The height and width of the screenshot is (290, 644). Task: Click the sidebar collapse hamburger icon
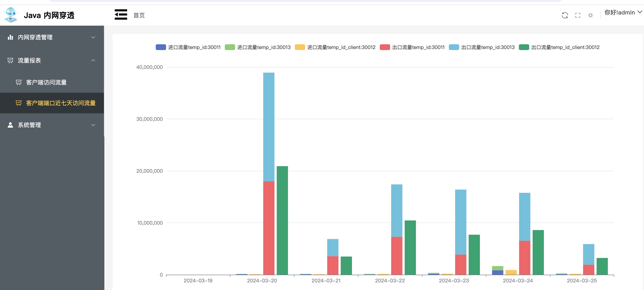pyautogui.click(x=121, y=15)
